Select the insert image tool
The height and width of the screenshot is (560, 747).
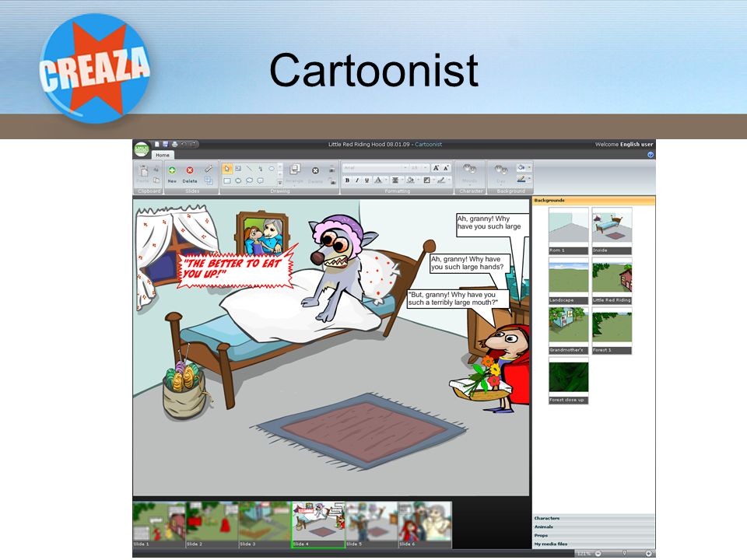(238, 169)
